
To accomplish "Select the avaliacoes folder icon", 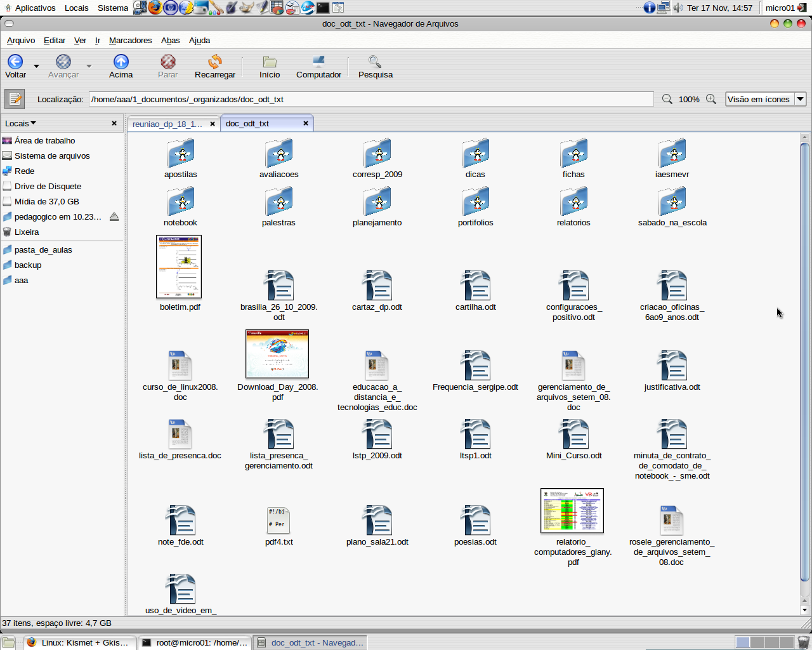I will pyautogui.click(x=279, y=153).
